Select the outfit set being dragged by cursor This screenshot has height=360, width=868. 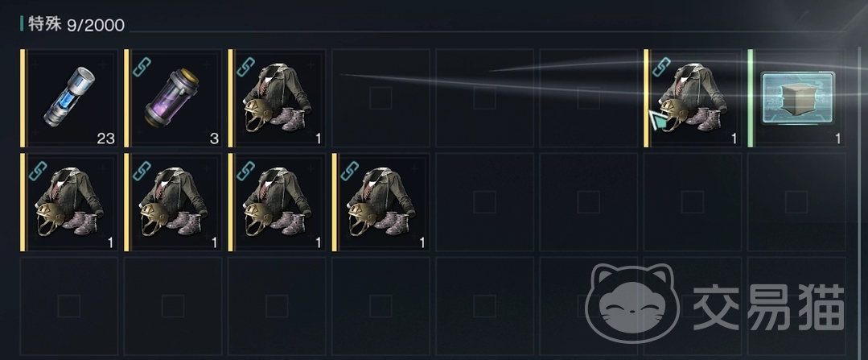(x=693, y=98)
